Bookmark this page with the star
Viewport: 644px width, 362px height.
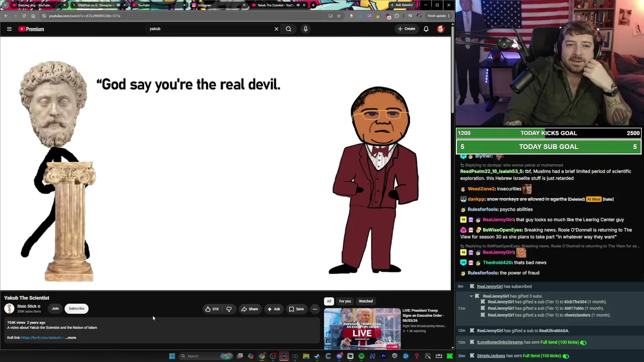click(x=339, y=16)
